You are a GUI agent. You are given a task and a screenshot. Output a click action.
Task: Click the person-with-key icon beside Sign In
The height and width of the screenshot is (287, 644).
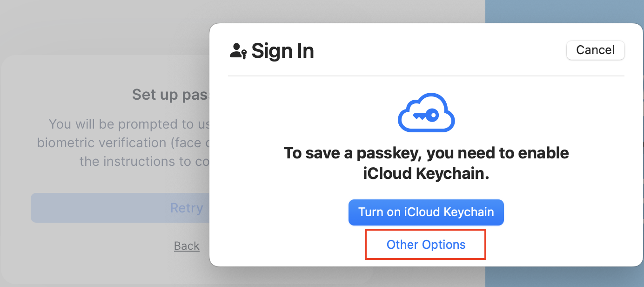(x=238, y=51)
